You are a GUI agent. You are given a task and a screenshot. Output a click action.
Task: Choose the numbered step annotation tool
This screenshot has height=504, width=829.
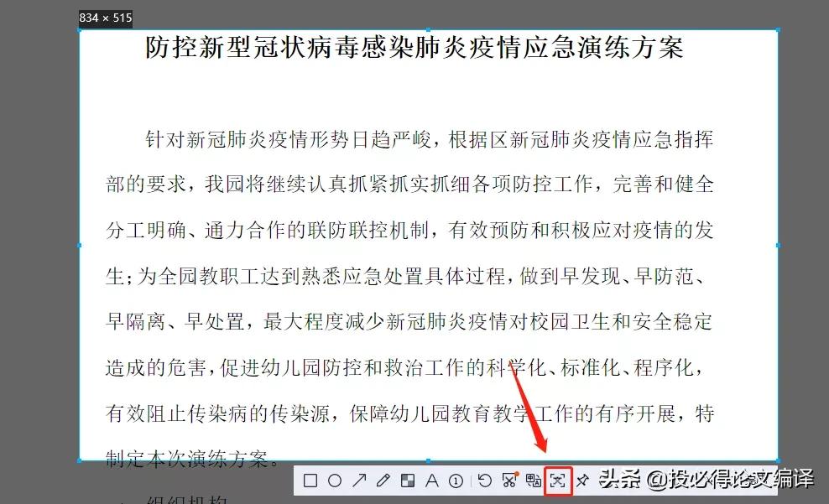[x=454, y=482]
